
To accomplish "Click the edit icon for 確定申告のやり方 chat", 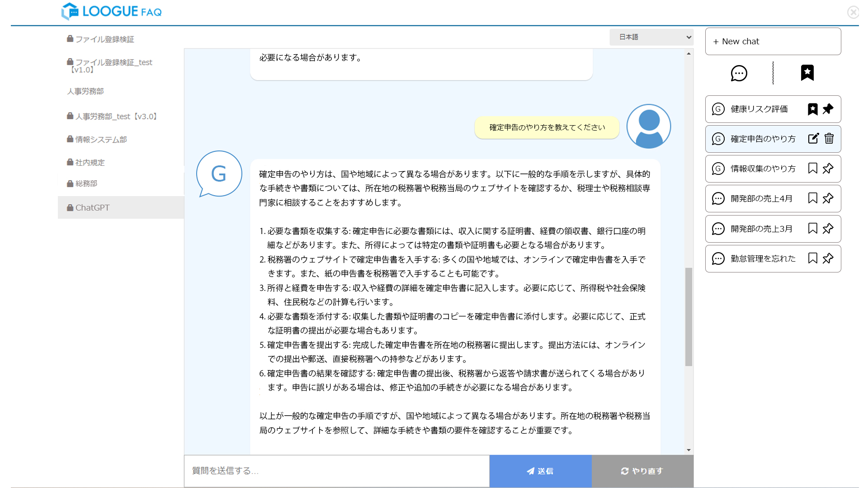I will (x=813, y=139).
